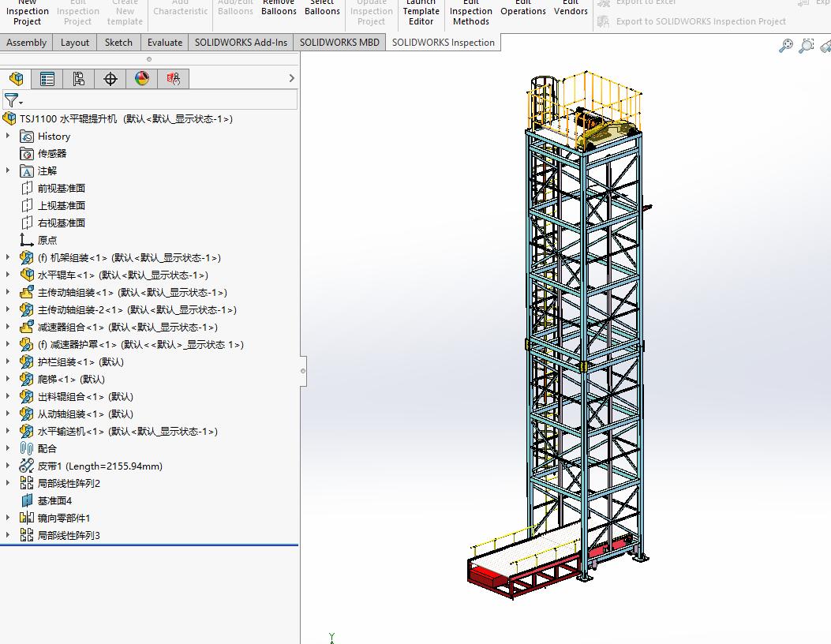Open the DimXpertManager crosshair tab
The height and width of the screenshot is (644, 831).
tap(110, 79)
